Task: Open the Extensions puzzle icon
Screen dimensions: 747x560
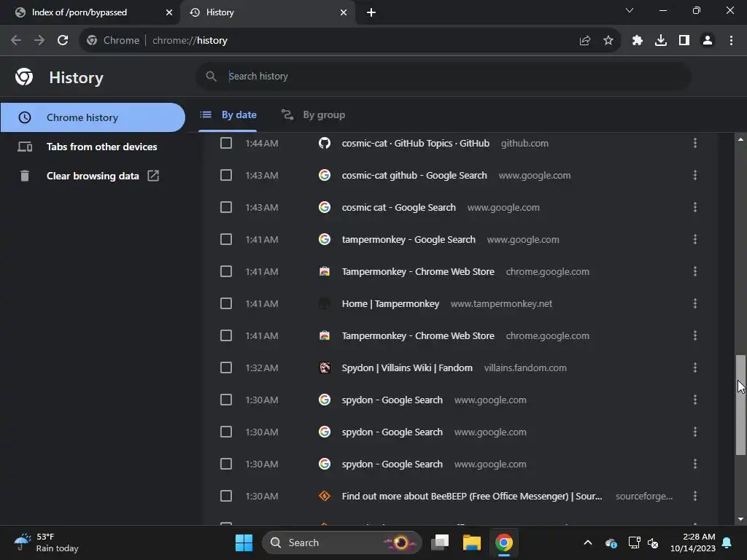Action: coord(638,41)
